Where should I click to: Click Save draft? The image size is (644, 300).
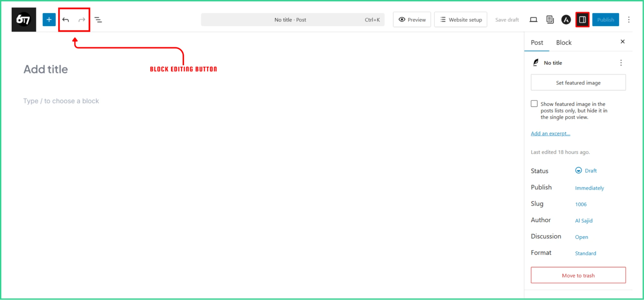[x=507, y=20]
